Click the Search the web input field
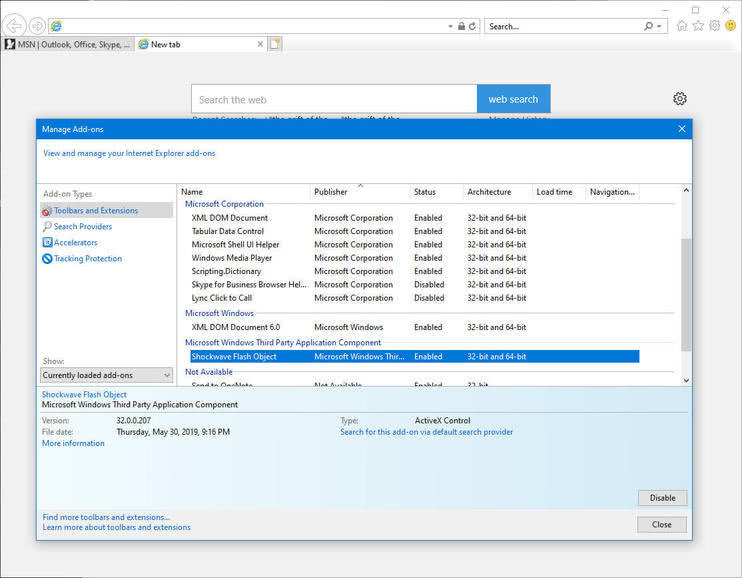742x578 pixels. (x=334, y=99)
